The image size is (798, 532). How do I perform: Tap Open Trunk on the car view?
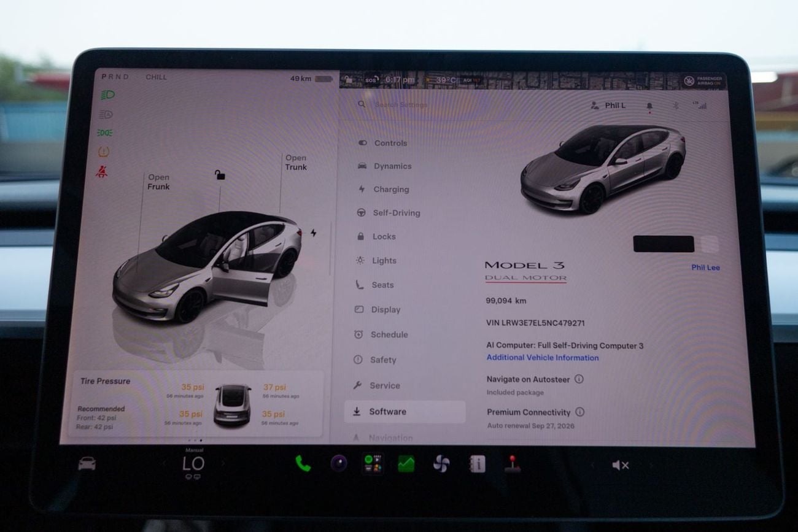click(296, 163)
